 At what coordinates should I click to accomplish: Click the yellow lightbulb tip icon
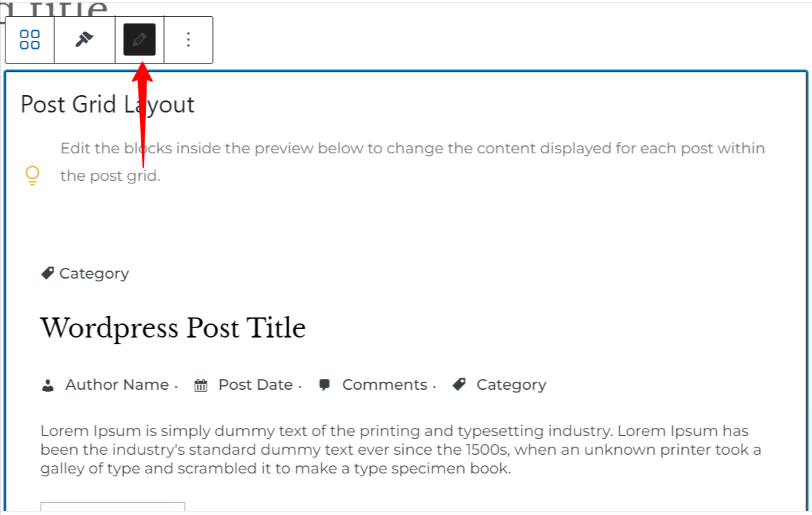[32, 176]
